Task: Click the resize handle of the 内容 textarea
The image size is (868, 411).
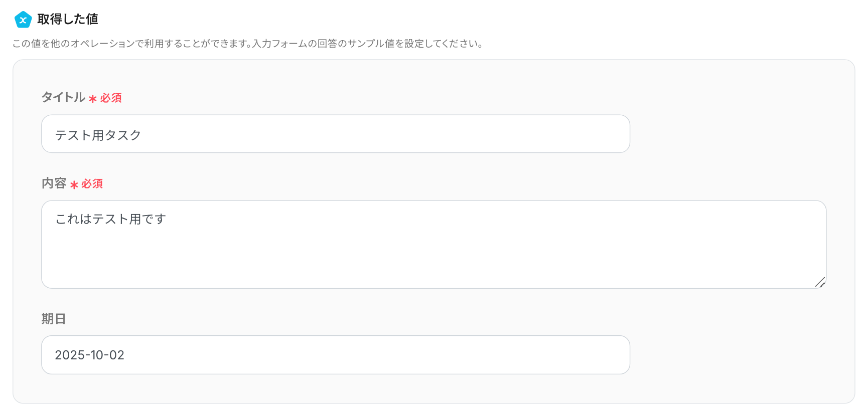Action: coord(820,282)
